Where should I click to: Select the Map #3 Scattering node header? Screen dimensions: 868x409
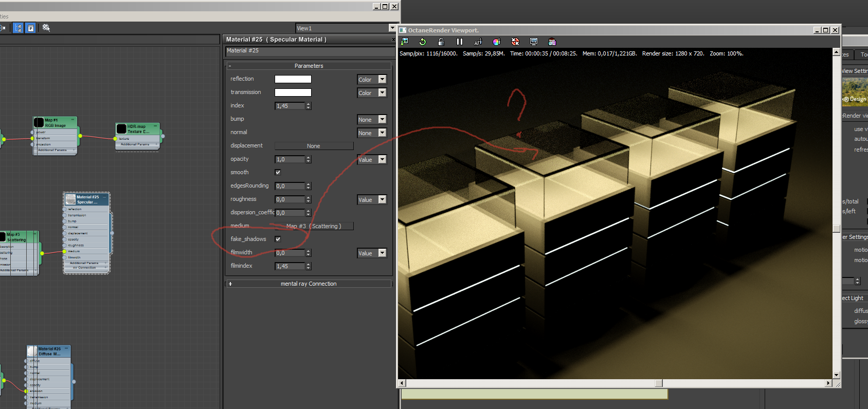pyautogui.click(x=19, y=237)
